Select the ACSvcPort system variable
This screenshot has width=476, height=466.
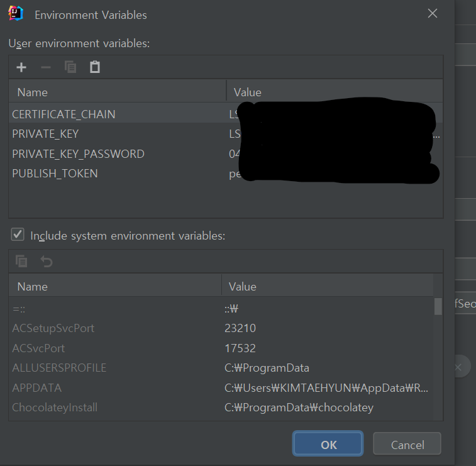[x=38, y=348]
